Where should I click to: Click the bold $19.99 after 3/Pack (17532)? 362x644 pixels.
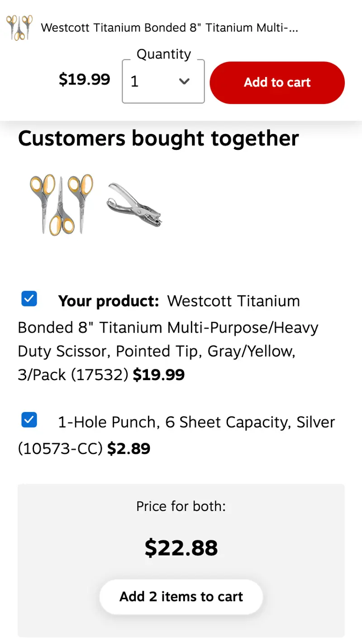coord(158,375)
